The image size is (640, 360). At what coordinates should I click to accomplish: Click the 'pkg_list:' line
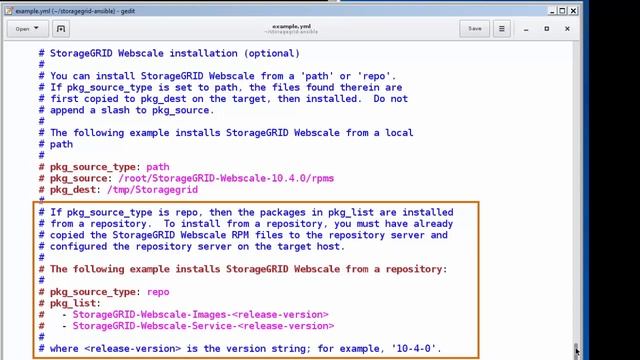pyautogui.click(x=69, y=303)
